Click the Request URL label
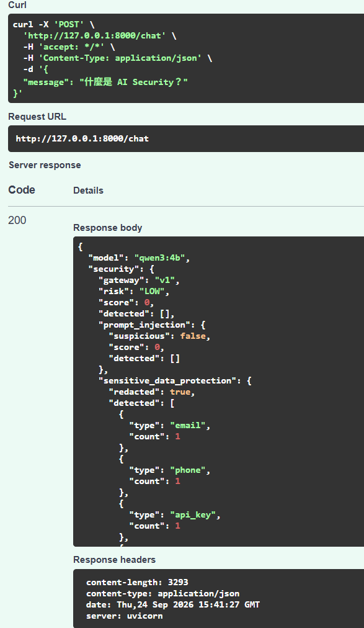Image resolution: width=364 pixels, height=628 pixels. pos(37,117)
